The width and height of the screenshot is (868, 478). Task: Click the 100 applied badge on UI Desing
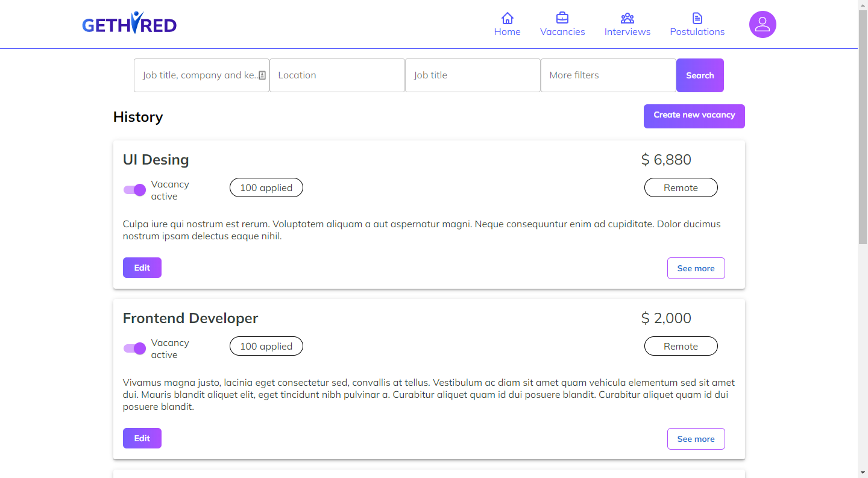266,187
